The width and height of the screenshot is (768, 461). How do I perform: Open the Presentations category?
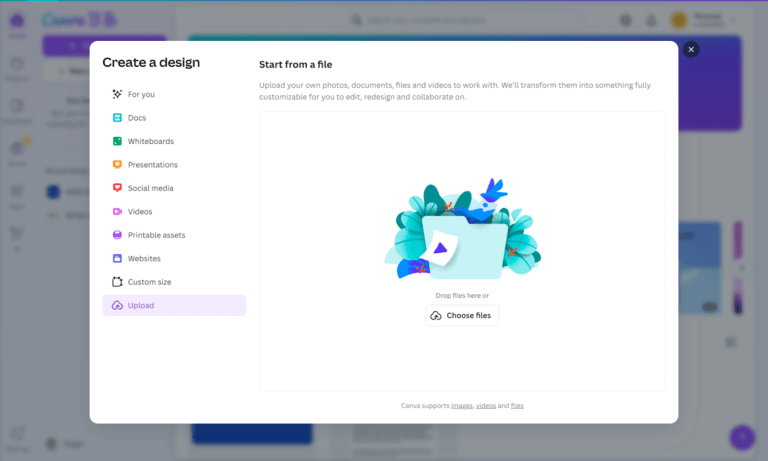point(152,165)
